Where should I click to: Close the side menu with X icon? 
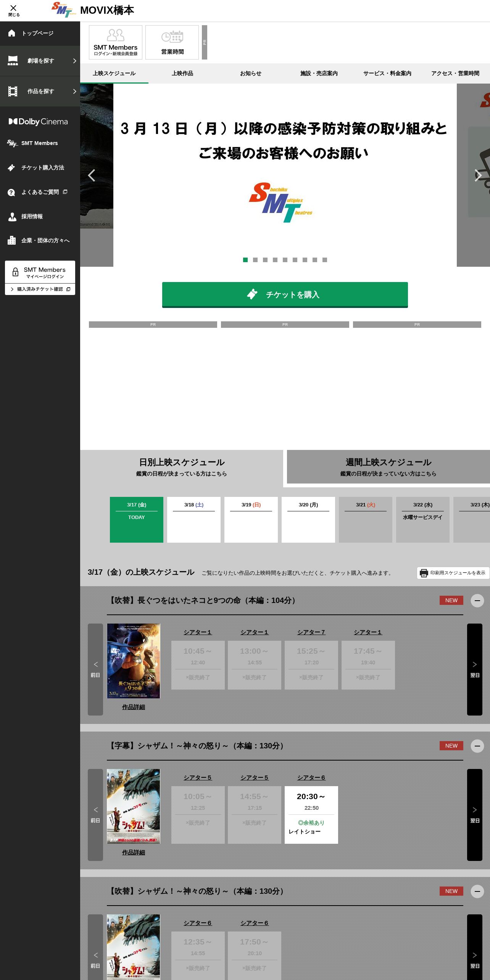click(14, 10)
